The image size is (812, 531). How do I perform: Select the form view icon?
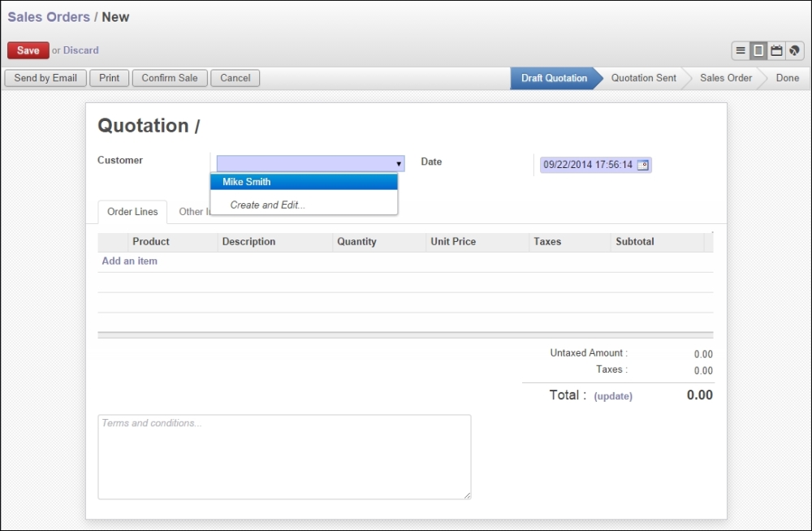758,50
